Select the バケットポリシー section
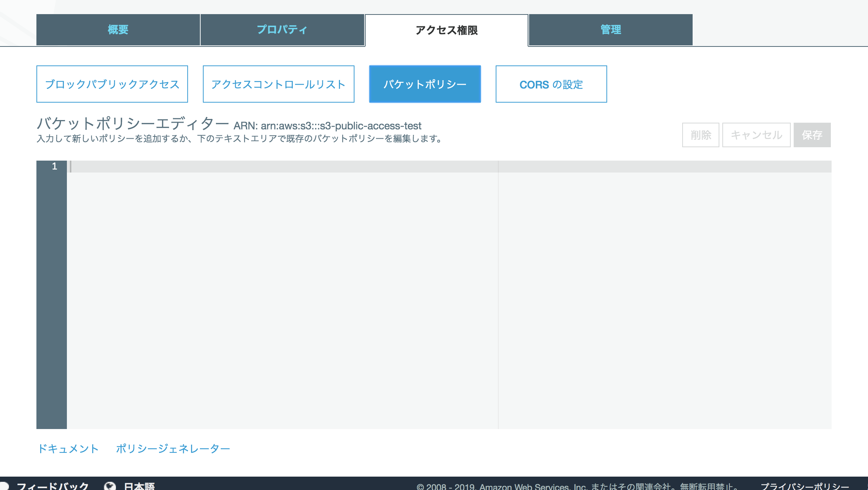The width and height of the screenshot is (868, 490). pos(425,84)
